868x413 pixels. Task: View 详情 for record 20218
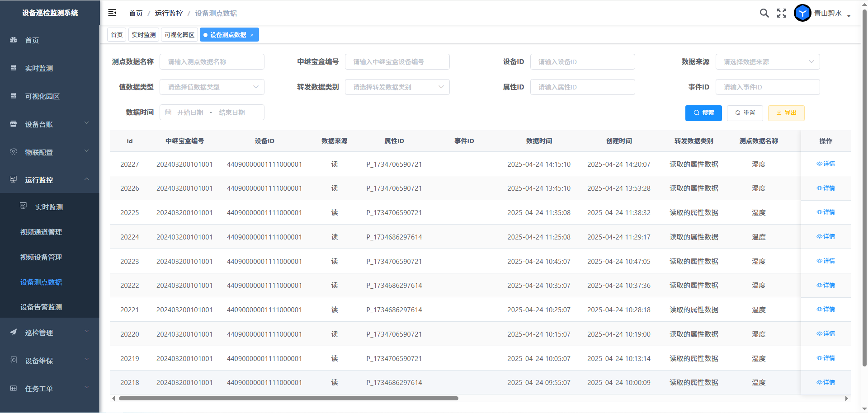(x=826, y=382)
